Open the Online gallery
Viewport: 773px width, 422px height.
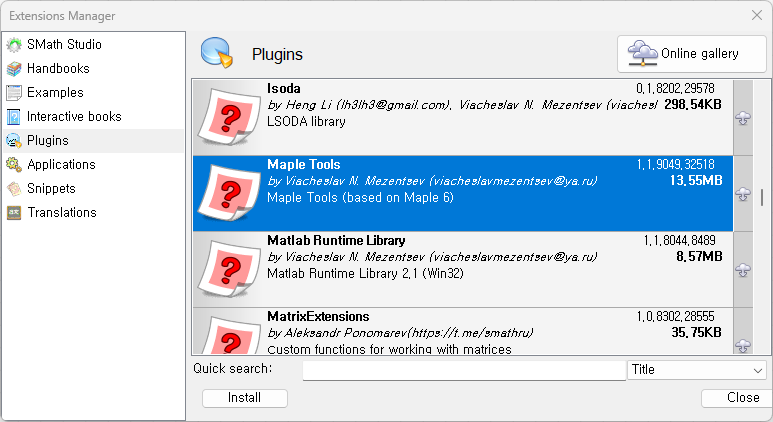pyautogui.click(x=692, y=54)
